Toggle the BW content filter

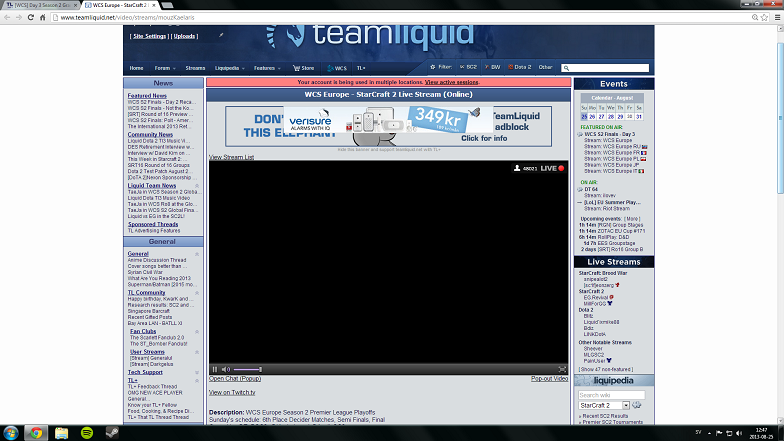click(x=492, y=67)
